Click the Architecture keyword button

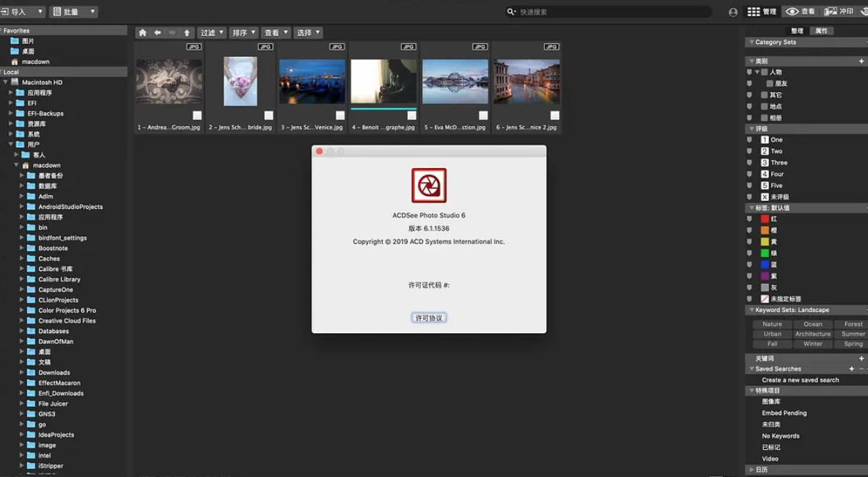[812, 334]
